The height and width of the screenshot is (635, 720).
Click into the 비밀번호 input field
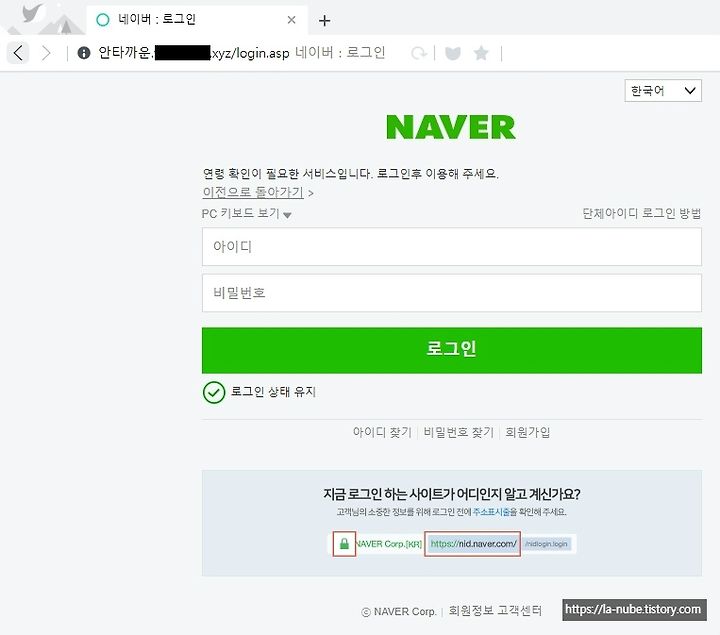coord(451,293)
